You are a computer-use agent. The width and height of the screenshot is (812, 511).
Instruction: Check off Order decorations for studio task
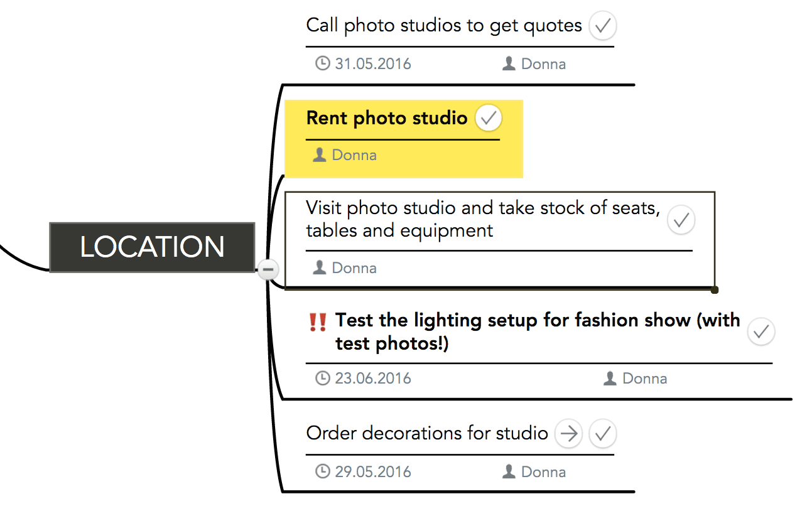[x=603, y=434]
